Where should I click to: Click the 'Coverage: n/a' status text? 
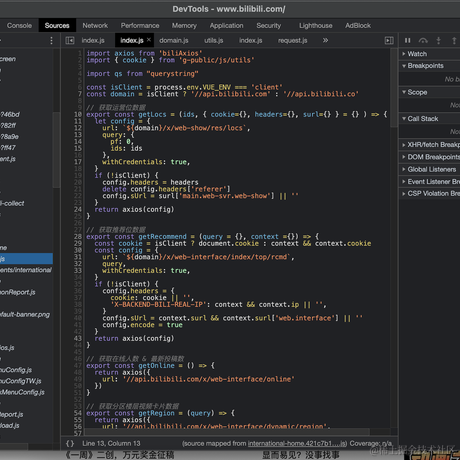371,443
